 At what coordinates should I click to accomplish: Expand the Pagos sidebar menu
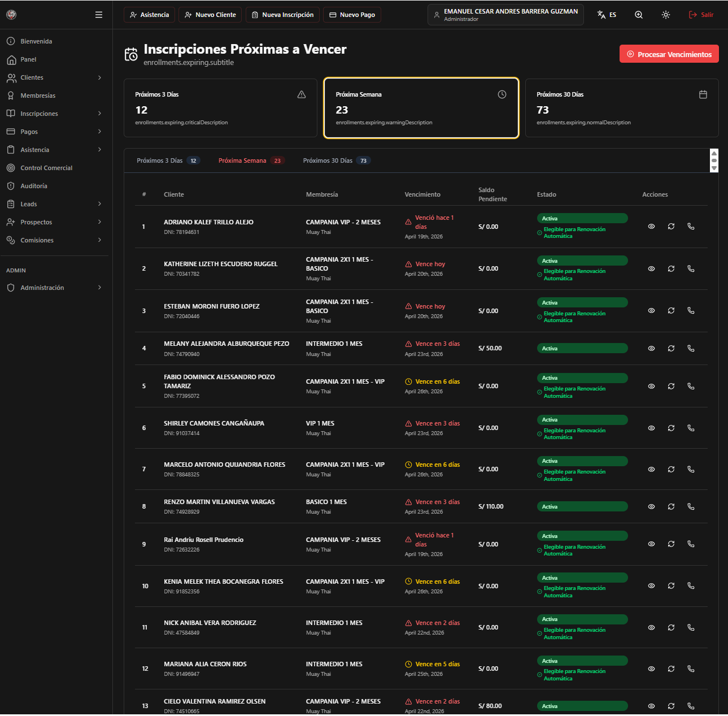[54, 132]
